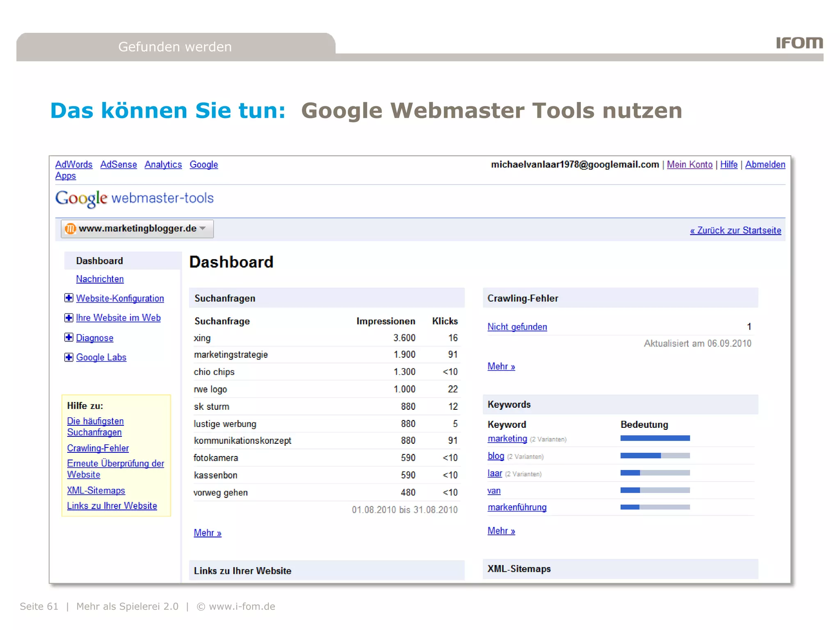Open the Diagnose menu link
The width and height of the screenshot is (840, 630).
click(95, 338)
